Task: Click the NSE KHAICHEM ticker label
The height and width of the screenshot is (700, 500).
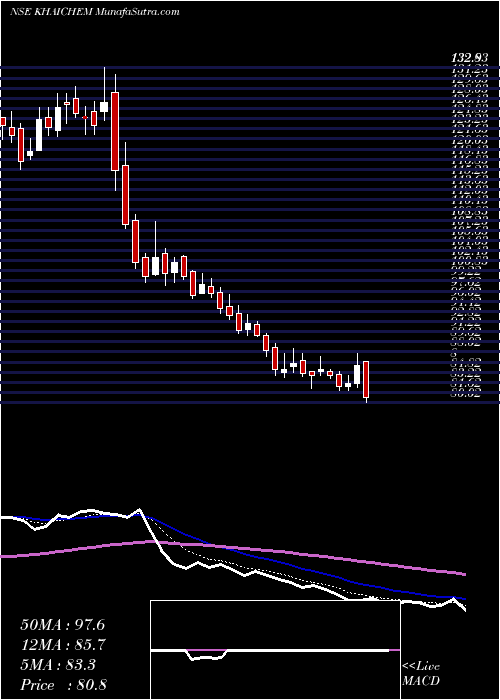Action: click(52, 12)
